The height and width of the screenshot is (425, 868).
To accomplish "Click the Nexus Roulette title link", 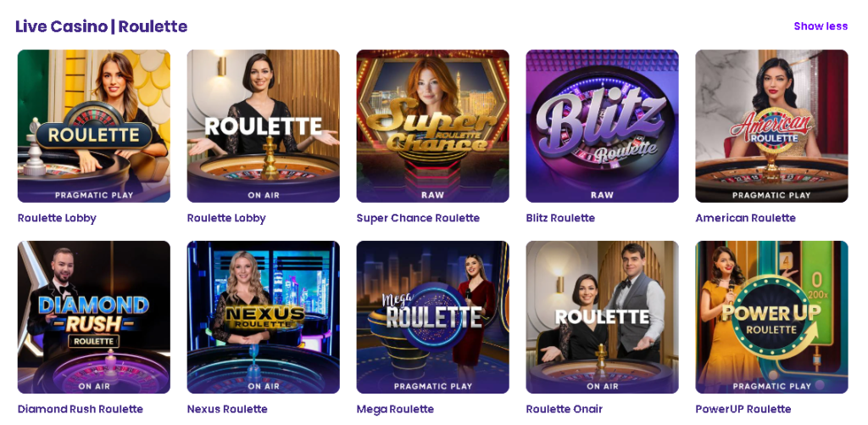I will tap(227, 409).
